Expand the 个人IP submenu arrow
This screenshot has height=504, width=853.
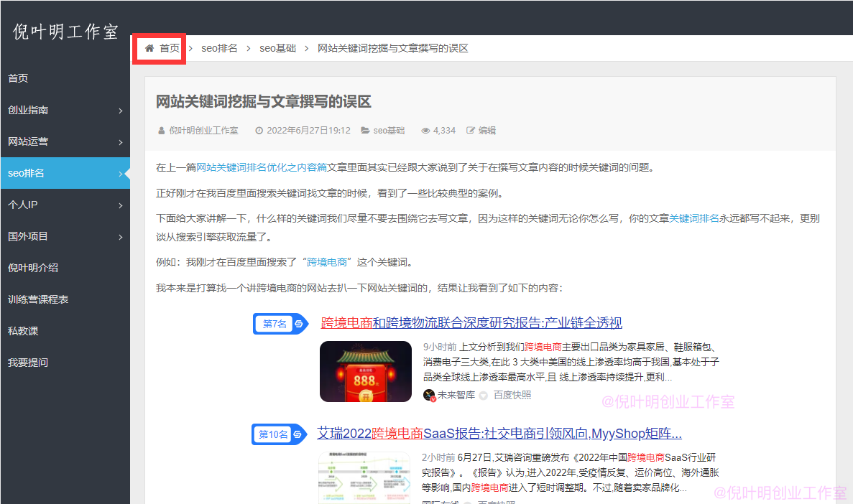coord(121,205)
